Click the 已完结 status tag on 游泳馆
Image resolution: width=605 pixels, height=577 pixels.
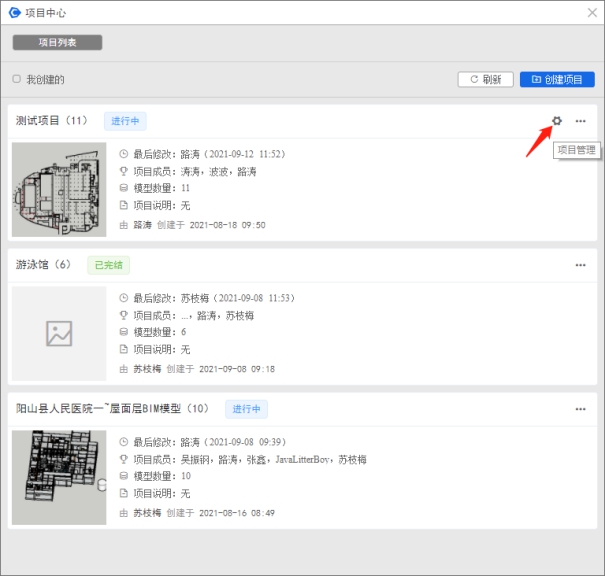(x=108, y=265)
